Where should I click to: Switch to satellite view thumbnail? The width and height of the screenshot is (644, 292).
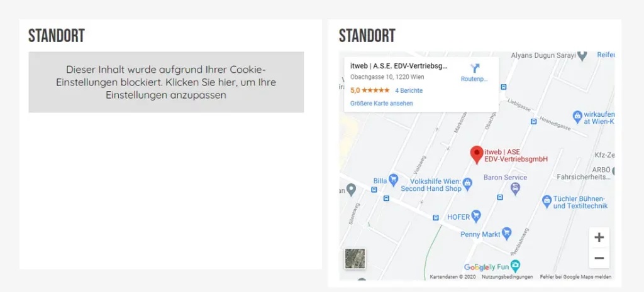[355, 259]
